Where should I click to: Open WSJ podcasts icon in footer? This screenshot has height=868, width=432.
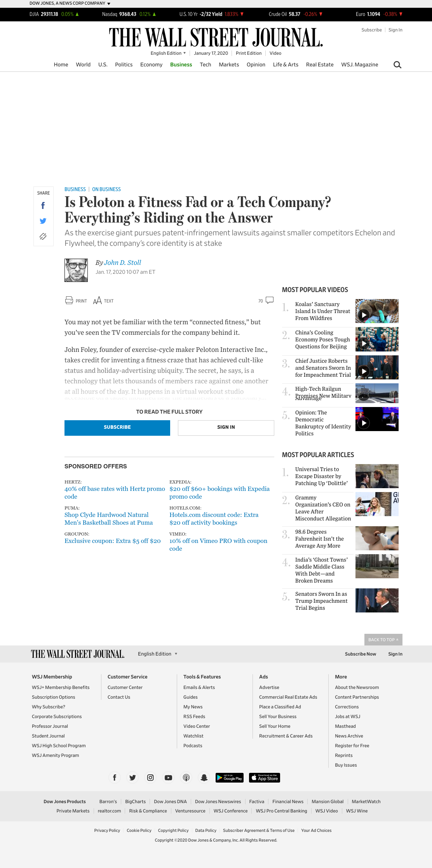[x=186, y=778]
